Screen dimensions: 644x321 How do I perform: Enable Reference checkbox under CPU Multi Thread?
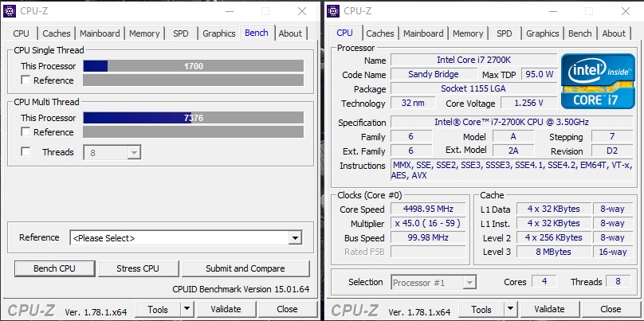(26, 131)
